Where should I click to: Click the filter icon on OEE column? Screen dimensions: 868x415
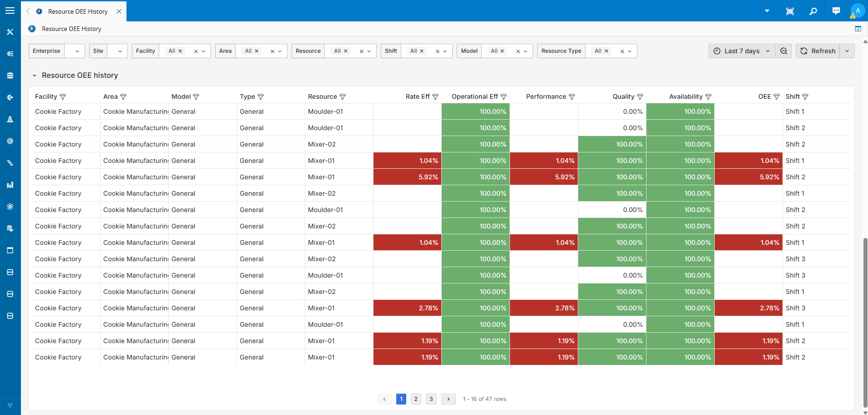coord(777,97)
